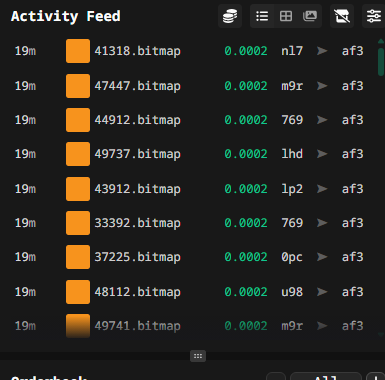Image resolution: width=385 pixels, height=380 pixels.
Task: Click scrollbar down arrow in activity feed
Action: click(381, 334)
